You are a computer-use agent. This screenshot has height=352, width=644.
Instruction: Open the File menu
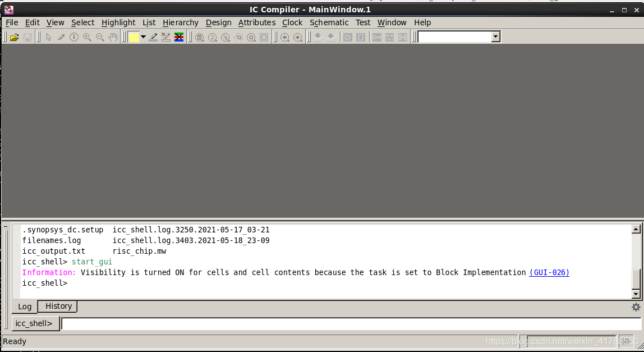coord(12,22)
